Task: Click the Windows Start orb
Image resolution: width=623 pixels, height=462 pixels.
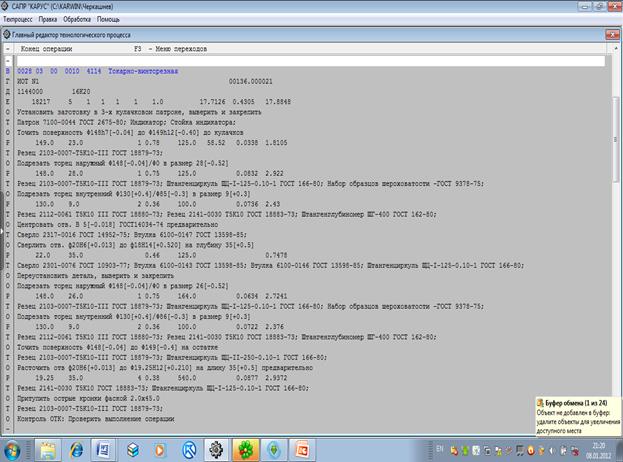Action: click(x=12, y=450)
